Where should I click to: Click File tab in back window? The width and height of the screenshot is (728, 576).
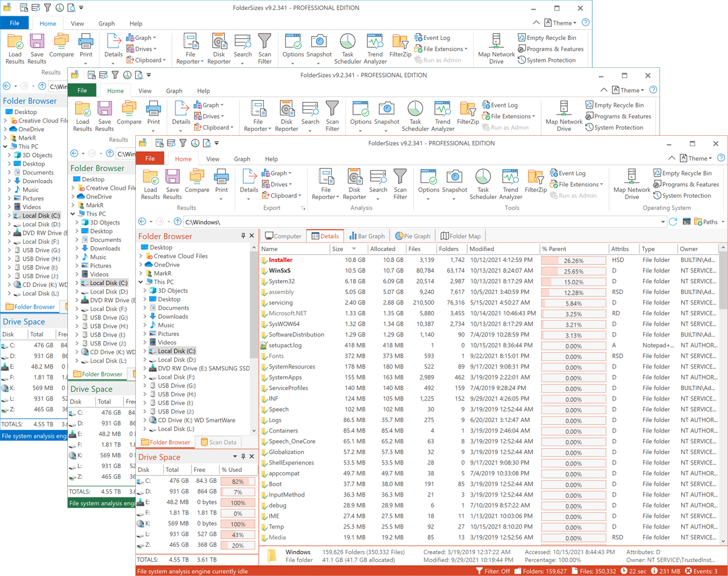[x=15, y=23]
